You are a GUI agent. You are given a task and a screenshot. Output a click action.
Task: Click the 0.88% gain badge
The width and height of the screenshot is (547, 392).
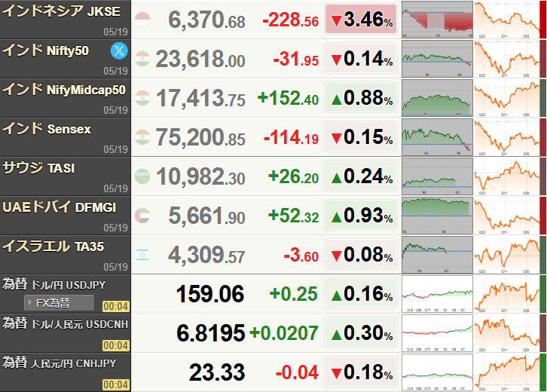pyautogui.click(x=361, y=97)
